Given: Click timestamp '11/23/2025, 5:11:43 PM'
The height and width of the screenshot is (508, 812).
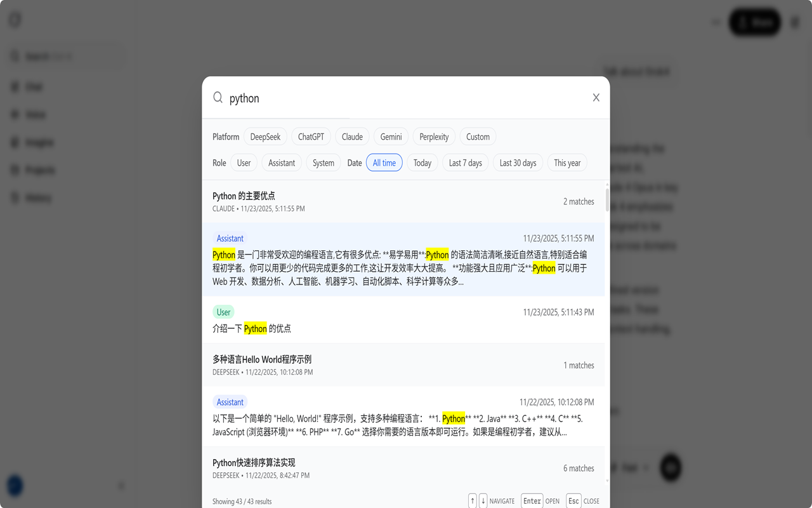Looking at the screenshot, I should pos(558,312).
